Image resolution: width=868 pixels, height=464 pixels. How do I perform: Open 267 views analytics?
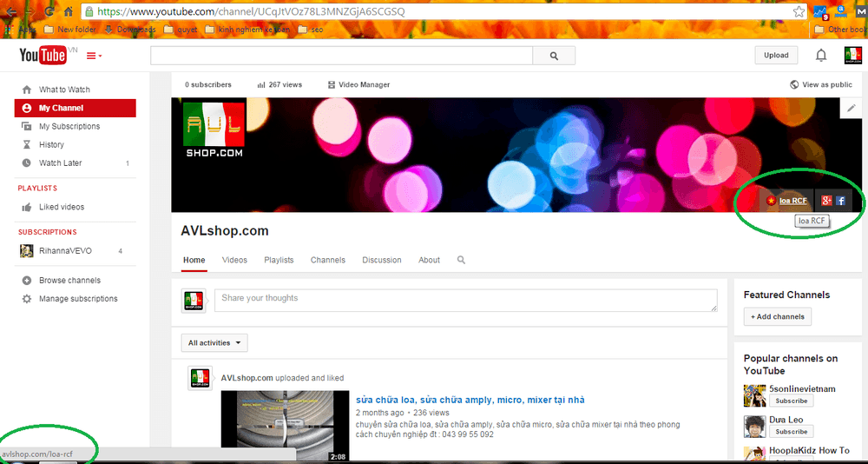pyautogui.click(x=279, y=85)
